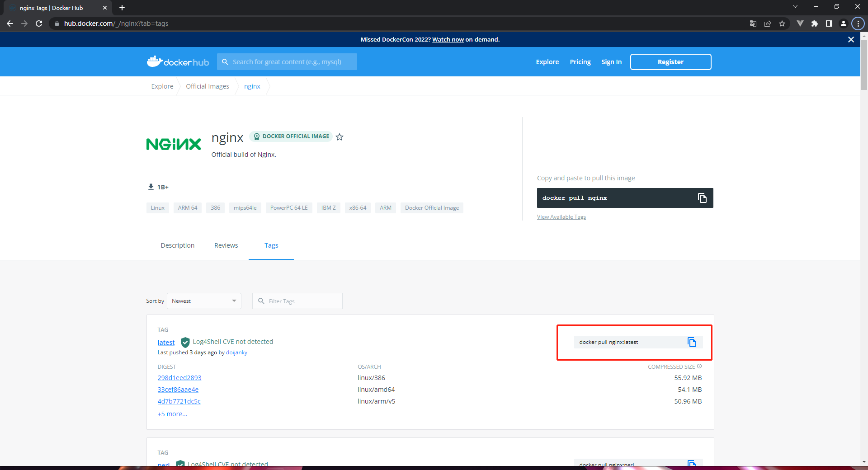Click nginx breadcrumb
The height and width of the screenshot is (470, 868).
click(x=252, y=86)
